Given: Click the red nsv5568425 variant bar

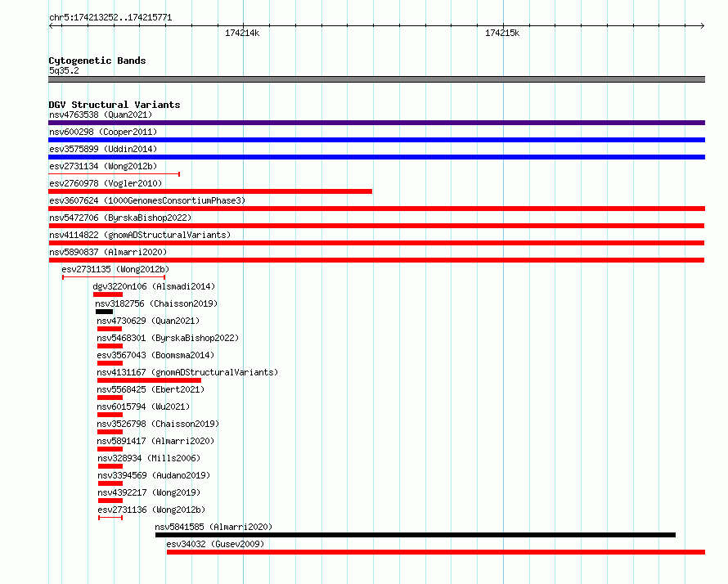Looking at the screenshot, I should [110, 398].
